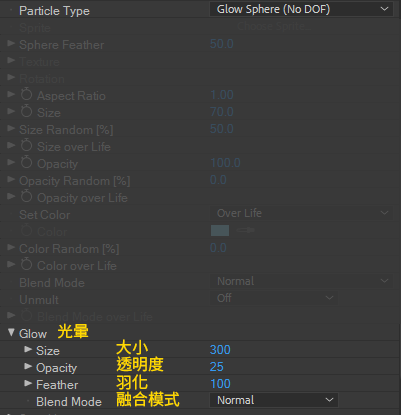
Task: Expand the Blend Mode over Life property
Action: pyautogui.click(x=11, y=315)
